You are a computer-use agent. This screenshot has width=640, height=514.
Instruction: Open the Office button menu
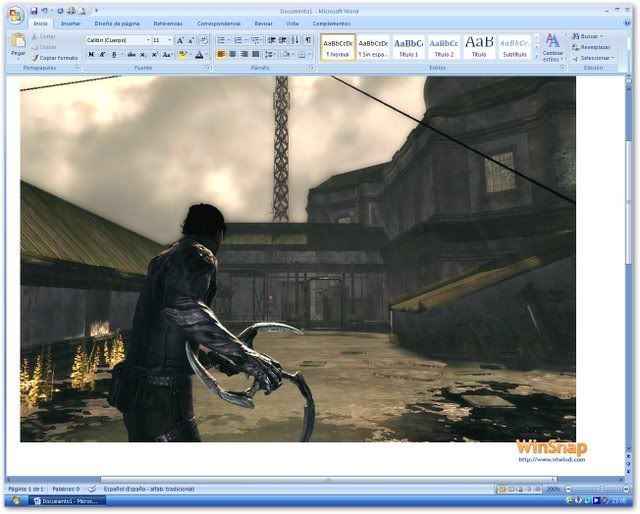[15, 14]
